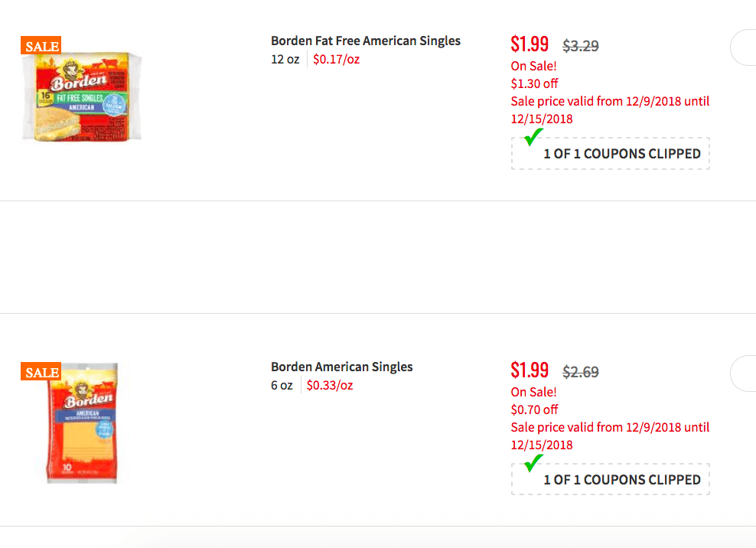Viewport: 756px width, 548px height.
Task: Click the $0.17/oz unit price
Action: [336, 59]
